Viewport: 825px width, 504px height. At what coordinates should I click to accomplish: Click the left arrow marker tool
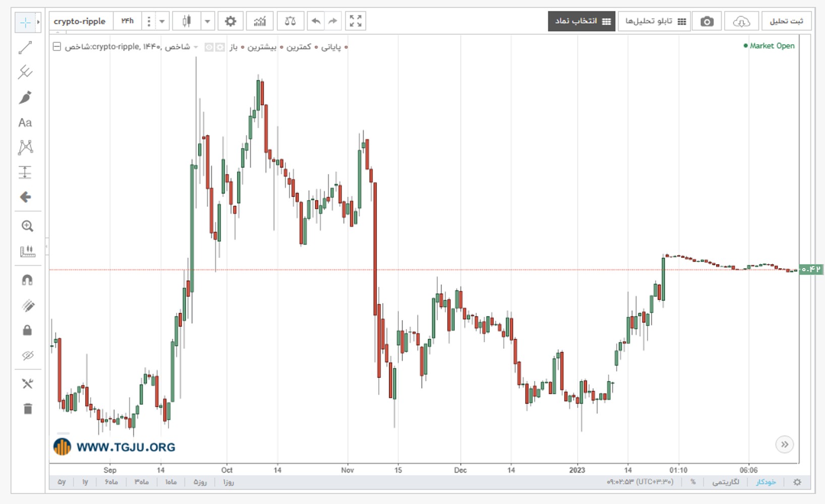click(x=25, y=197)
